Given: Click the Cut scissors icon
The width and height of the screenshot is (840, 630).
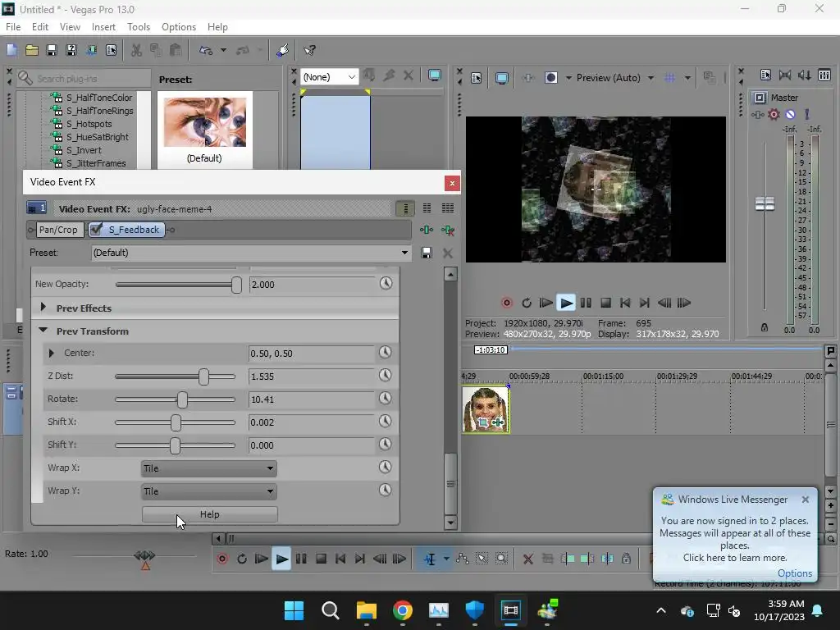Looking at the screenshot, I should click(x=137, y=50).
